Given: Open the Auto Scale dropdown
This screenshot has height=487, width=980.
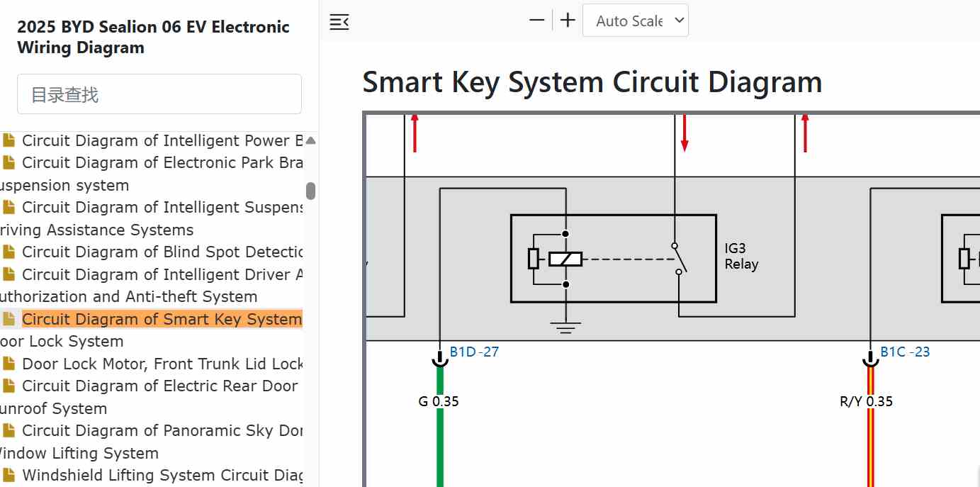Looking at the screenshot, I should click(636, 21).
